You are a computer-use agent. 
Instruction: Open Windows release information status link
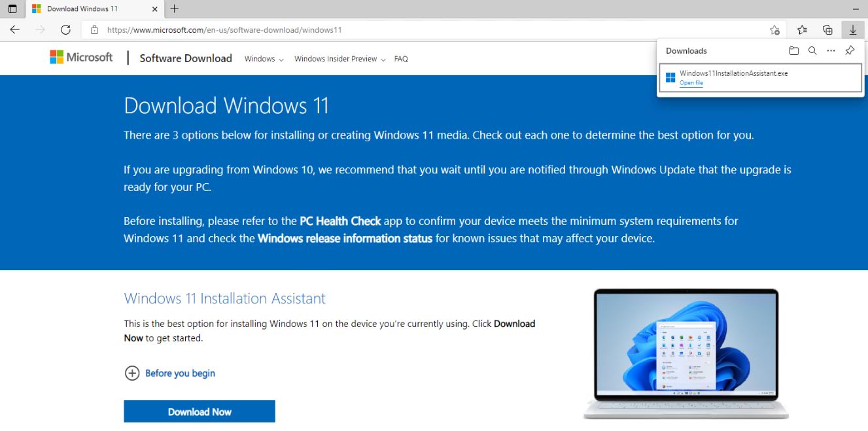click(x=345, y=238)
